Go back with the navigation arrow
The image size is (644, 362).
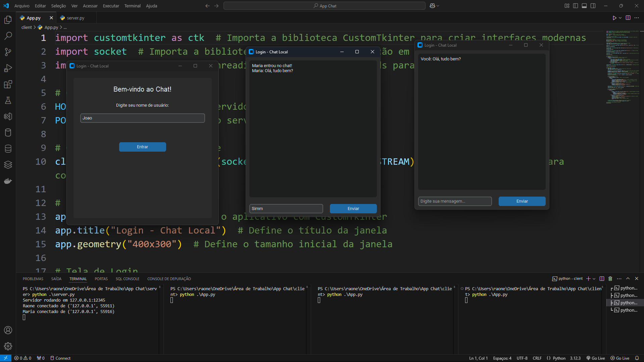pos(207,6)
